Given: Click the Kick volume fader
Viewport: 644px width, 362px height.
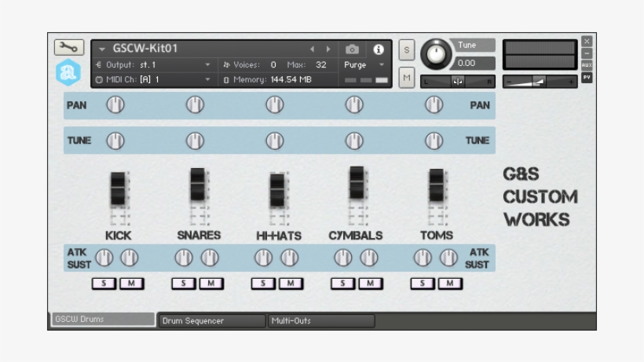Looking at the screenshot, I should tap(118, 188).
